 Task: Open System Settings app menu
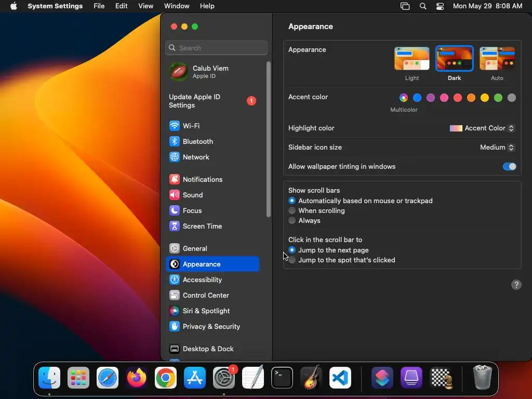(55, 6)
